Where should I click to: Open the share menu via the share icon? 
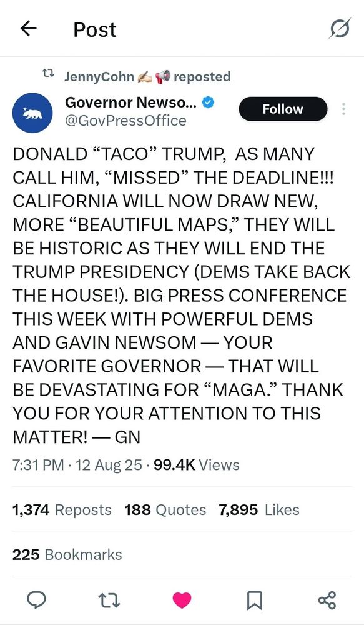pyautogui.click(x=327, y=600)
